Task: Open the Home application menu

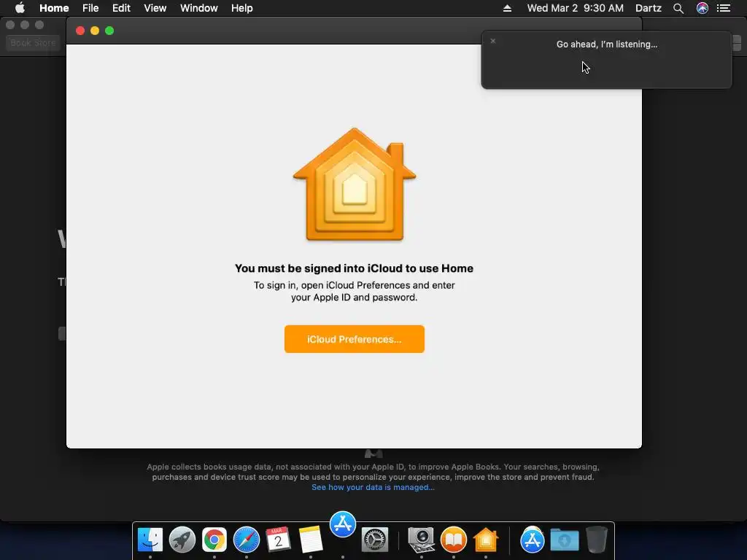Action: (54, 8)
